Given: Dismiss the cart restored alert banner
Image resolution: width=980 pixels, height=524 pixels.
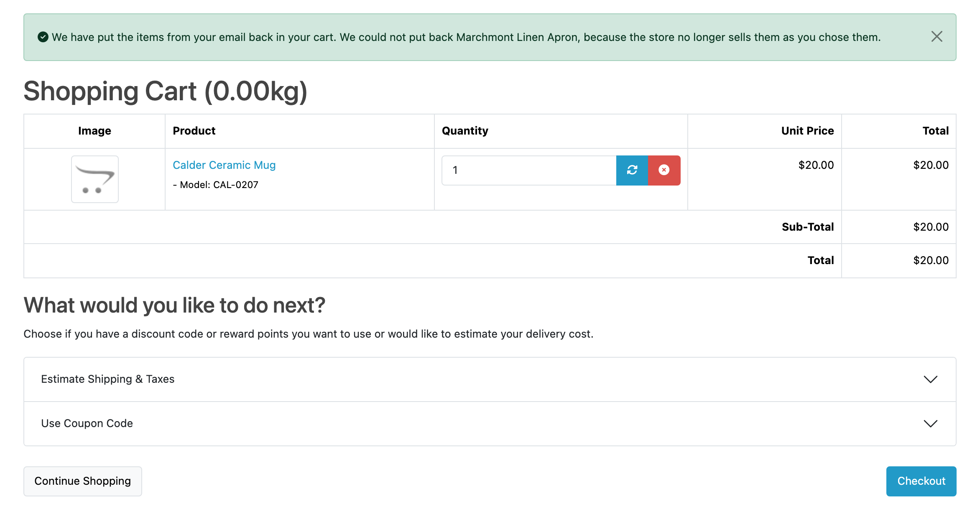Looking at the screenshot, I should point(937,37).
